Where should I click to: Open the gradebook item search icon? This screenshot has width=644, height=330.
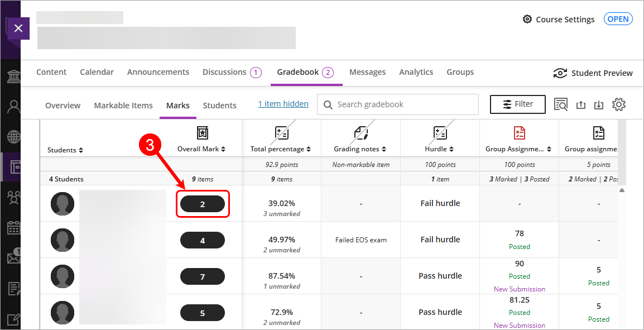560,104
